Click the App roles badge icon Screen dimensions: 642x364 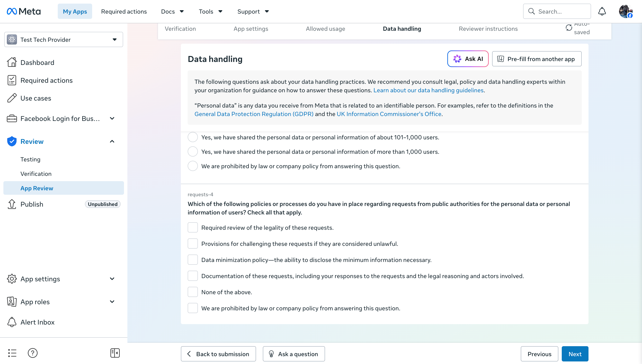coord(12,301)
